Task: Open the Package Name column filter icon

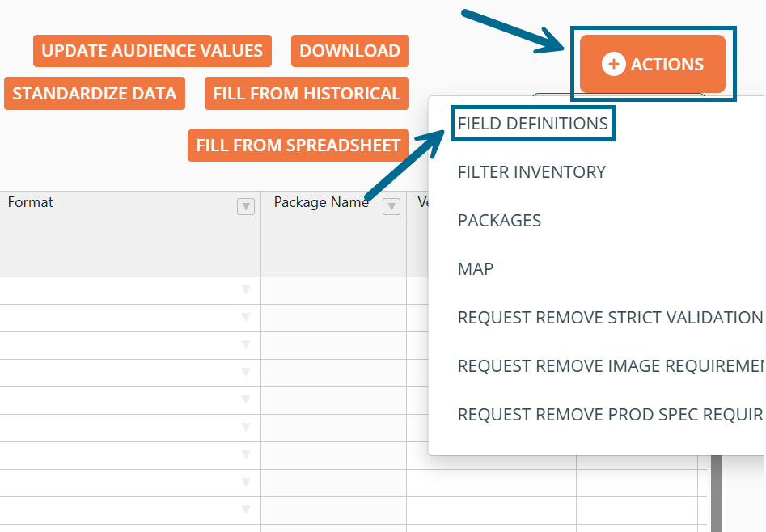Action: 391,206
